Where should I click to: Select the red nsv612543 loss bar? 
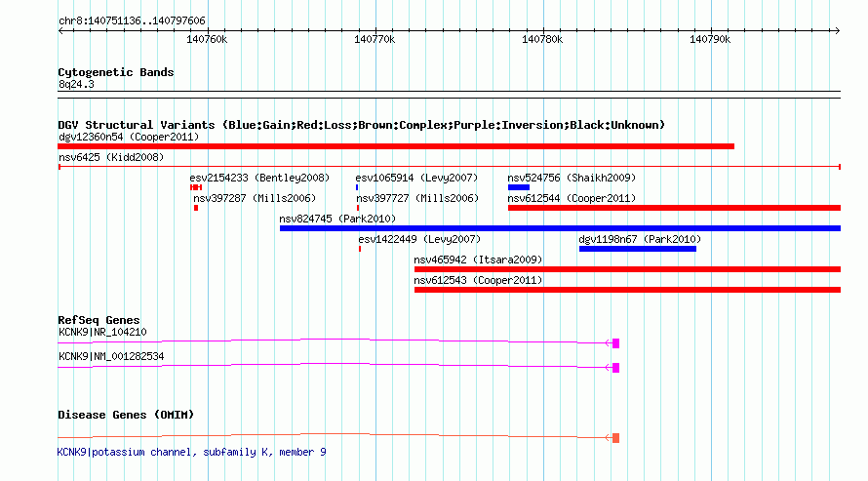(x=628, y=290)
